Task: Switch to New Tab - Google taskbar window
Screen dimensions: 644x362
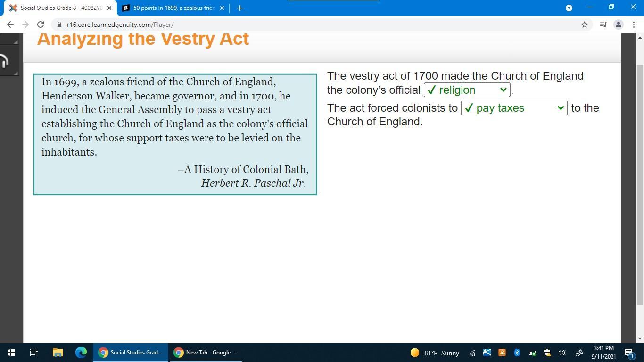Action: pos(206,353)
